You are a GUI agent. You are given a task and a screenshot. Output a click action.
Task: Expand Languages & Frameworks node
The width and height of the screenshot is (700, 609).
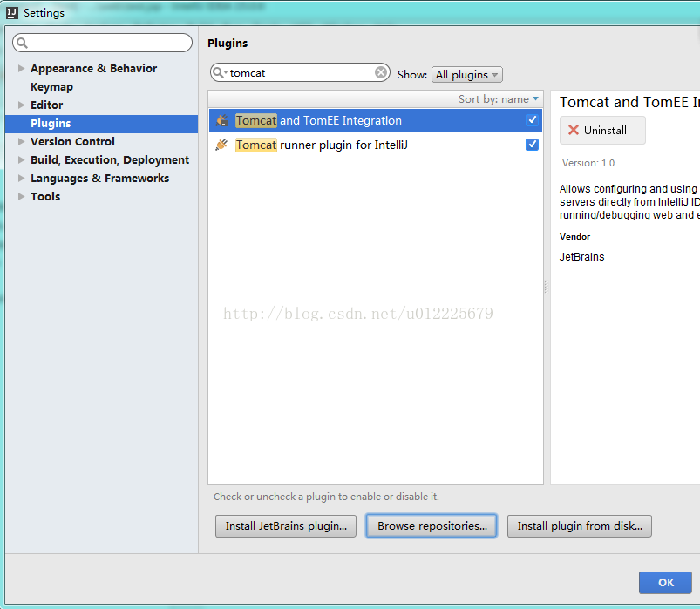click(21, 178)
